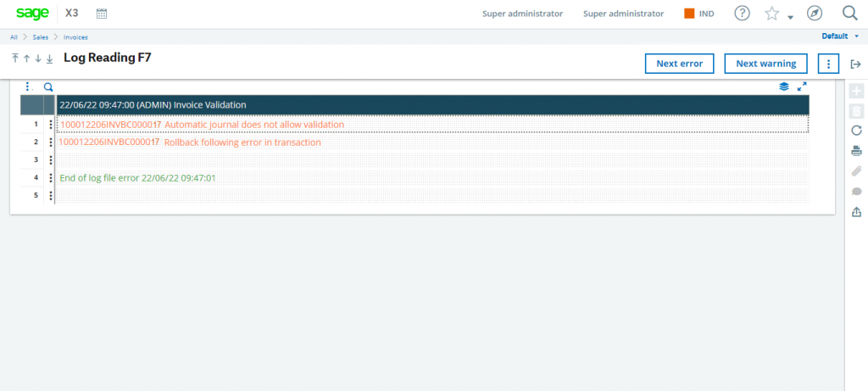
Task: Jump to first record arrow
Action: [15, 59]
